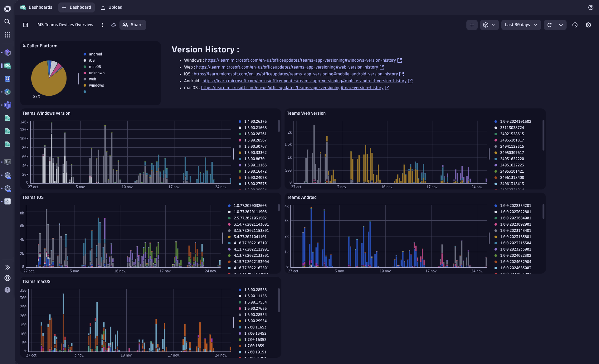This screenshot has height=364, width=599.
Task: Click the MS Teams Devices Overview title
Action: 65,25
